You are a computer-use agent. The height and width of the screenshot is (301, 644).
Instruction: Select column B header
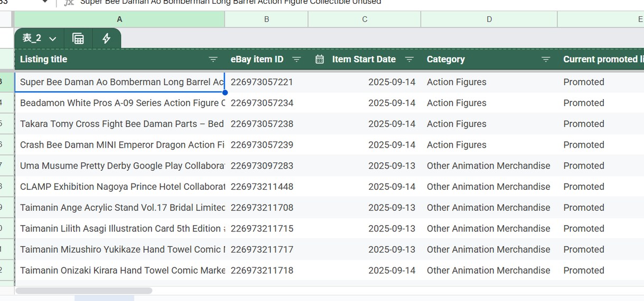click(267, 19)
